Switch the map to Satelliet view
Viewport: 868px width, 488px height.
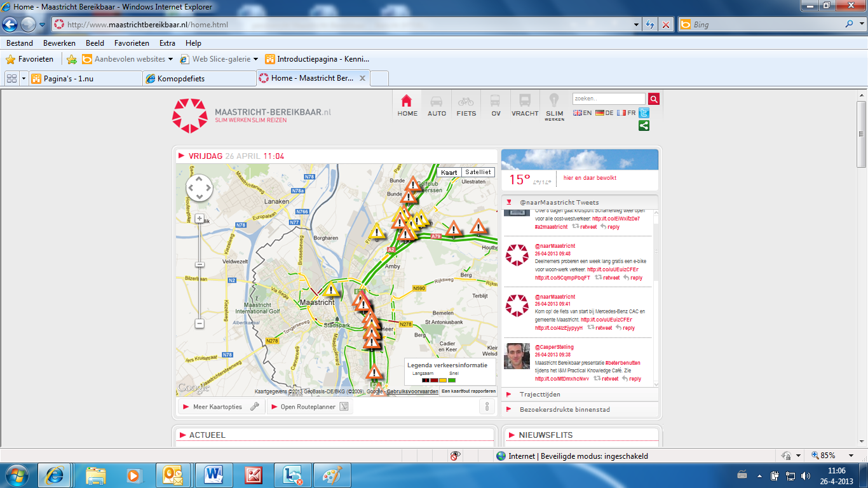(477, 172)
